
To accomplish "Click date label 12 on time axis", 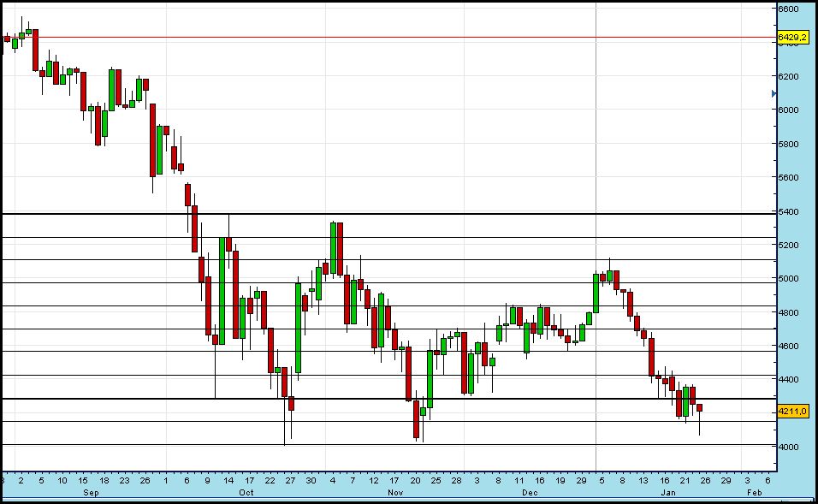I will click(374, 481).
